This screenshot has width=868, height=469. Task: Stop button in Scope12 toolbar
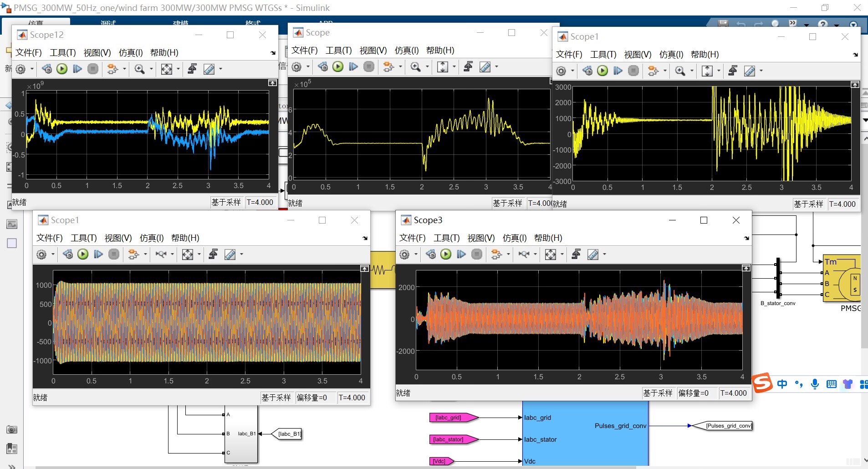click(x=93, y=69)
